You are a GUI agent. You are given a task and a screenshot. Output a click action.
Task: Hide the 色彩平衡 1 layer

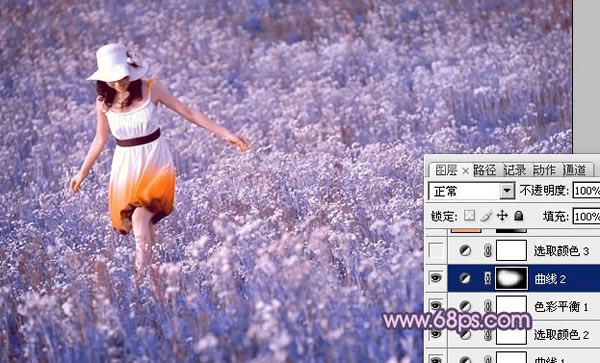[x=436, y=306]
